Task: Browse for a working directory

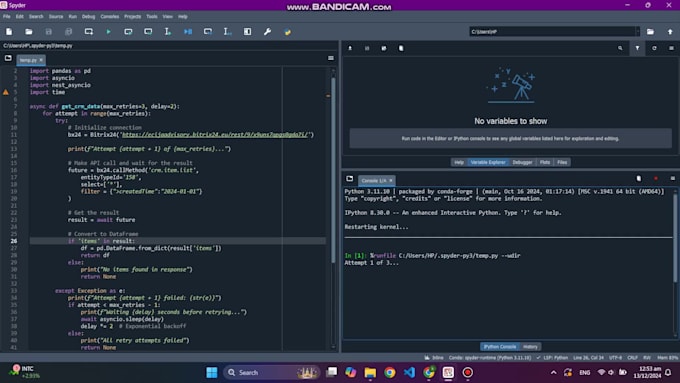Action: pyautogui.click(x=650, y=32)
